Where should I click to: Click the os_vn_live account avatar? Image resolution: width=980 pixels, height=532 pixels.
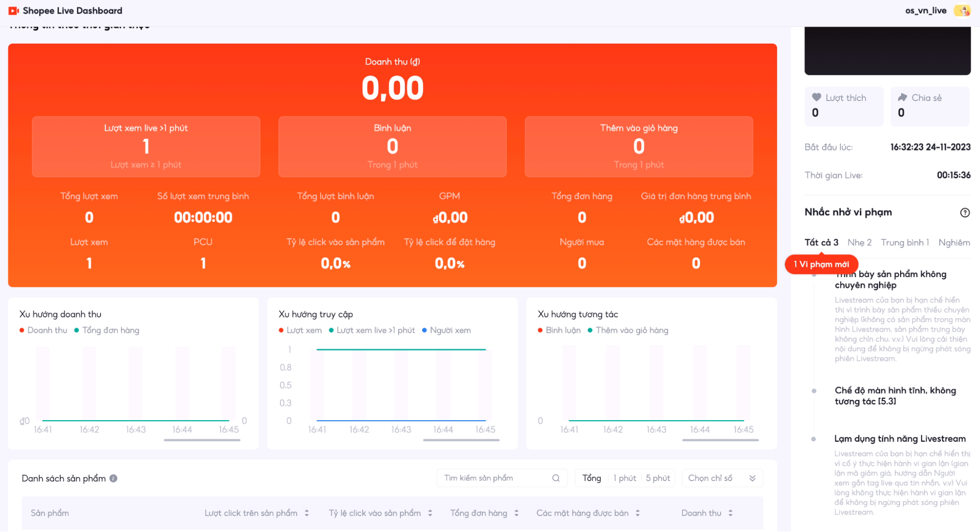(962, 10)
